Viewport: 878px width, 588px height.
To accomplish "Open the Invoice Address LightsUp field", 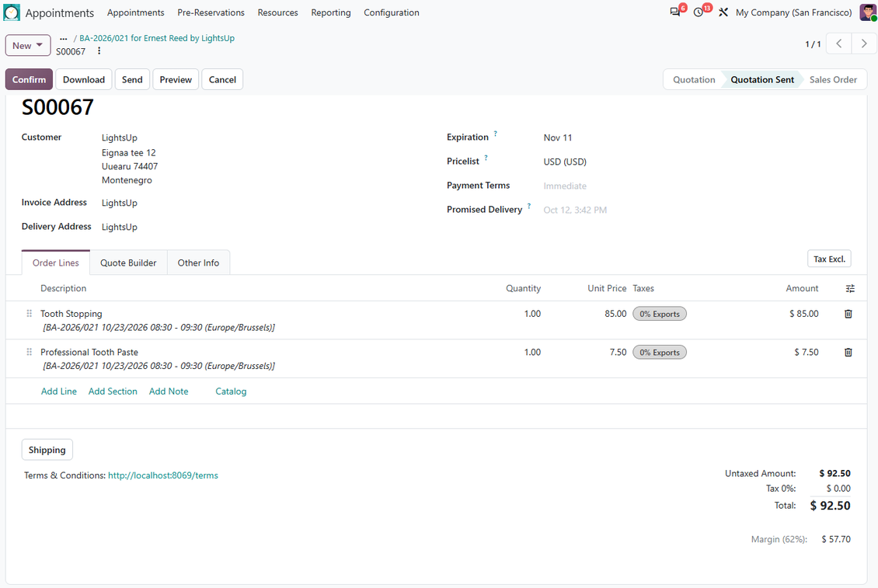I will pos(119,203).
